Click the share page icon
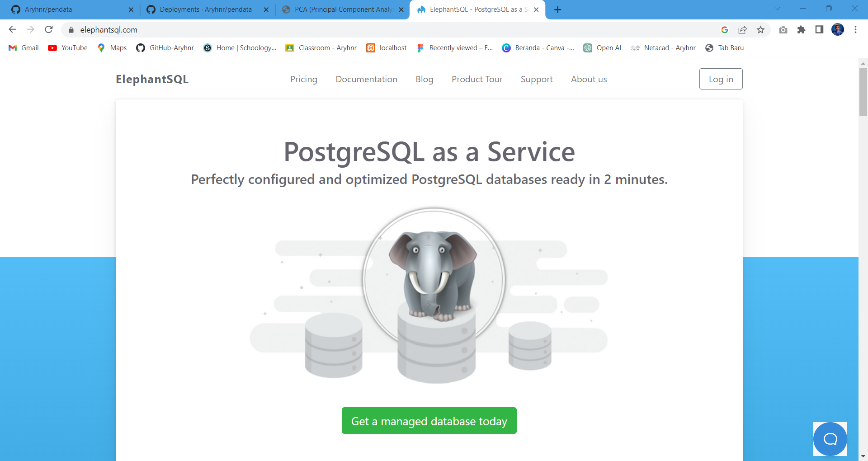The height and width of the screenshot is (461, 868). pos(742,30)
